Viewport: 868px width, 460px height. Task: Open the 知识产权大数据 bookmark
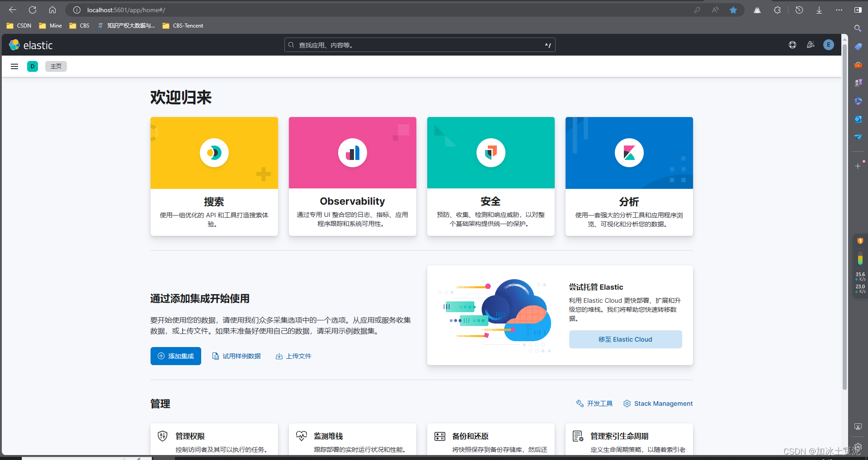(x=126, y=26)
